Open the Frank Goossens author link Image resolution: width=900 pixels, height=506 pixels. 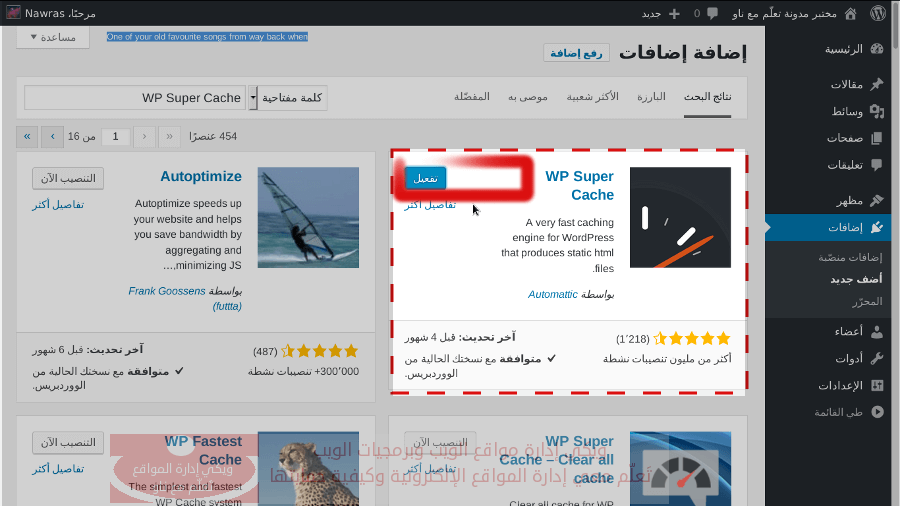coord(168,291)
